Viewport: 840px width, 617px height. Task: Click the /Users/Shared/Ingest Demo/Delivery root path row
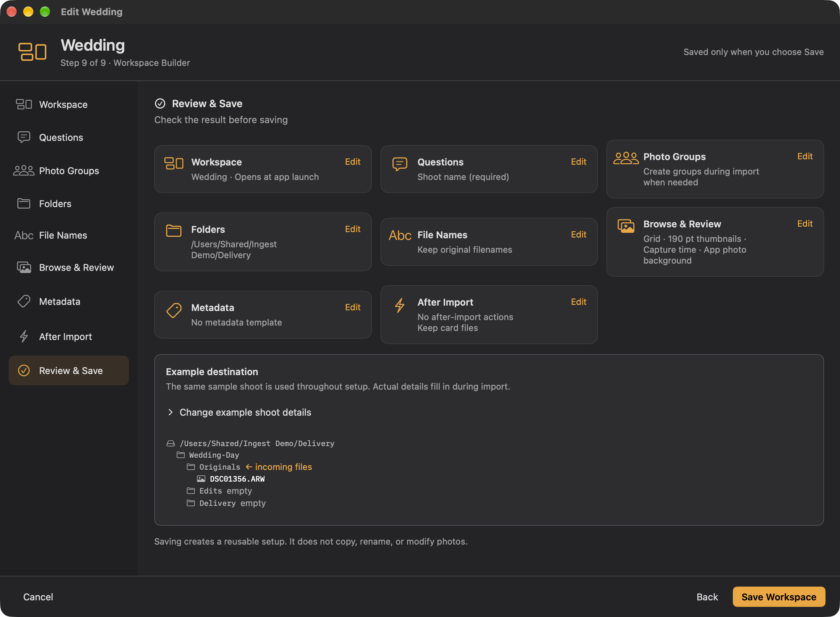click(x=251, y=443)
